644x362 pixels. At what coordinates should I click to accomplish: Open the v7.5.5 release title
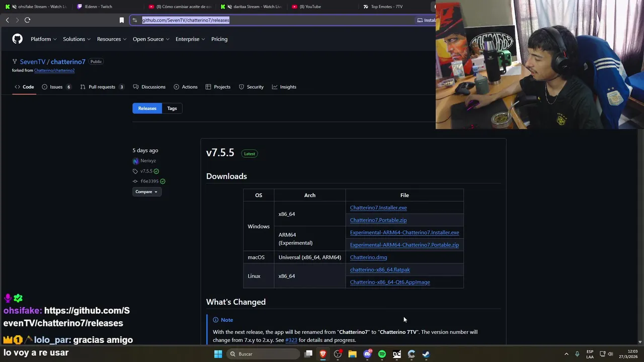[220, 153]
